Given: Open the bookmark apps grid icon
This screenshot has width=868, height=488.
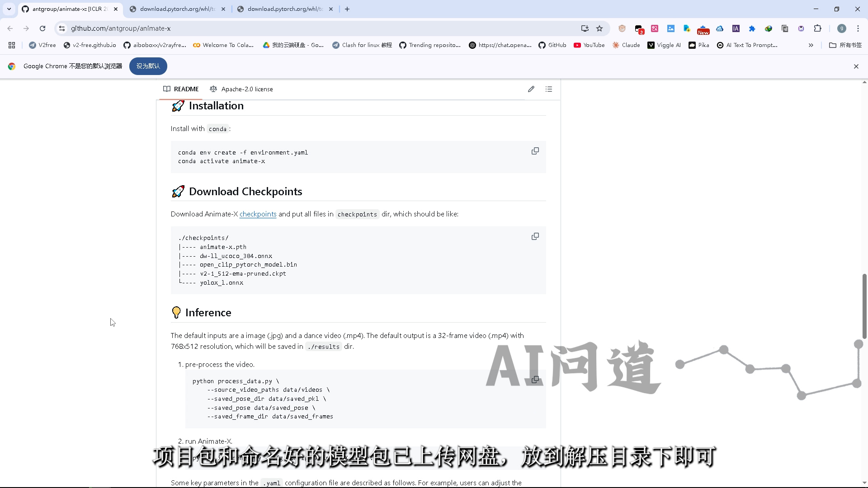Looking at the screenshot, I should point(12,45).
